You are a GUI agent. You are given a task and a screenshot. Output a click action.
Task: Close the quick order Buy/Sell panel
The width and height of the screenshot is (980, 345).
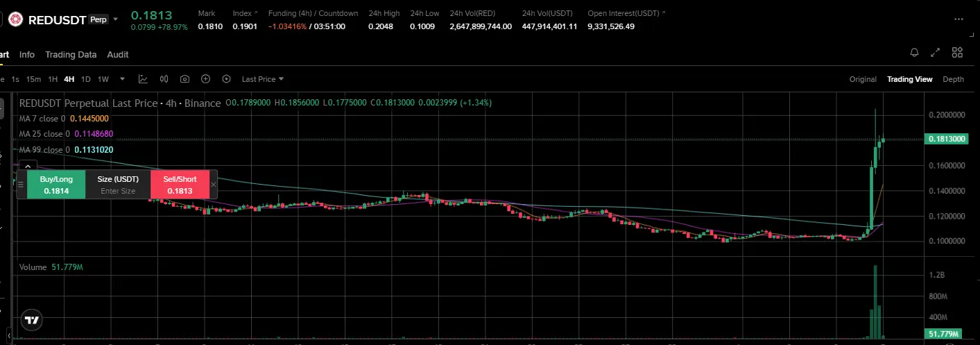point(213,185)
